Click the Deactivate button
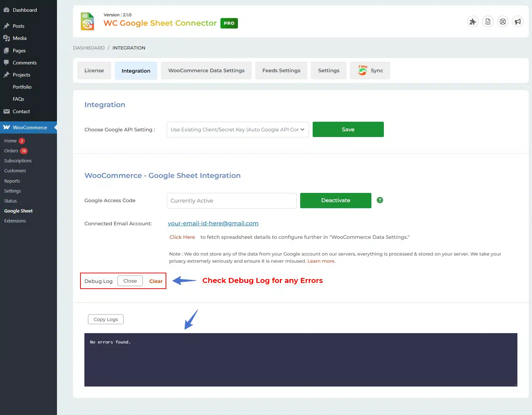This screenshot has width=532, height=415. click(335, 200)
